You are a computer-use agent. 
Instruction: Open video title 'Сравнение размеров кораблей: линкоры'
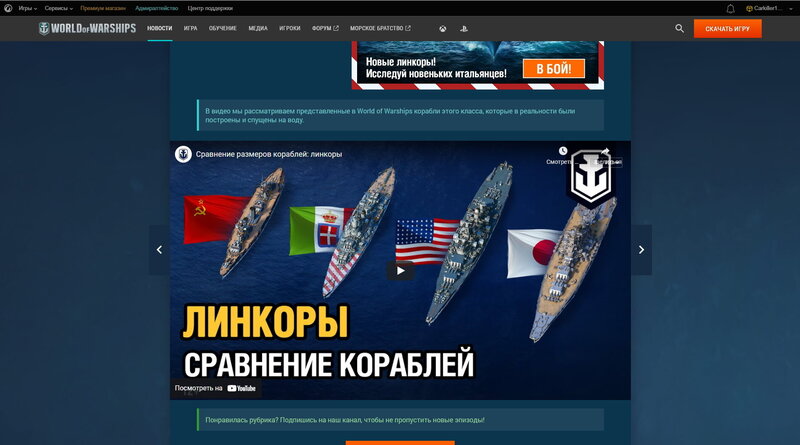(x=269, y=154)
